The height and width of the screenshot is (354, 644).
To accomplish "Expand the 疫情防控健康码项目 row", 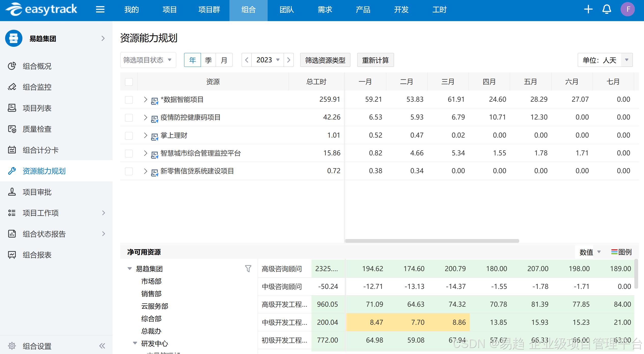I will (x=145, y=117).
